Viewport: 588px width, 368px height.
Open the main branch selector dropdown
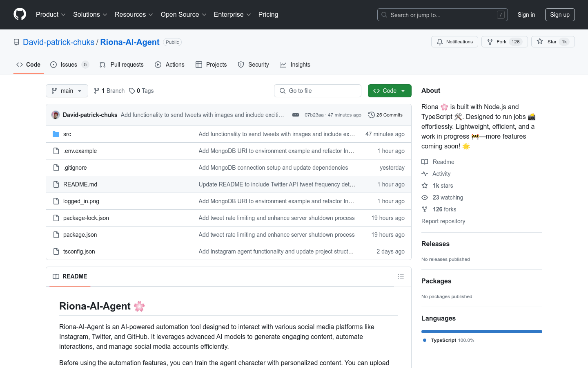(x=67, y=91)
